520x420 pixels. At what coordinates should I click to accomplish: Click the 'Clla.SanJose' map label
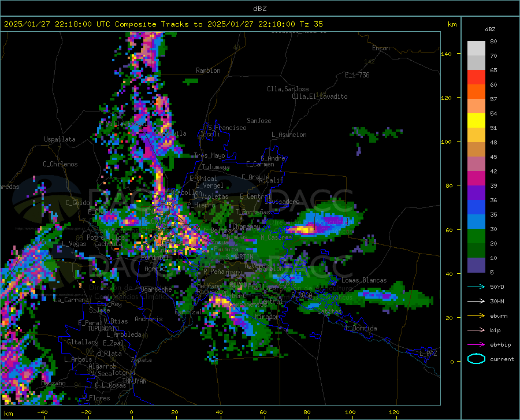point(288,89)
